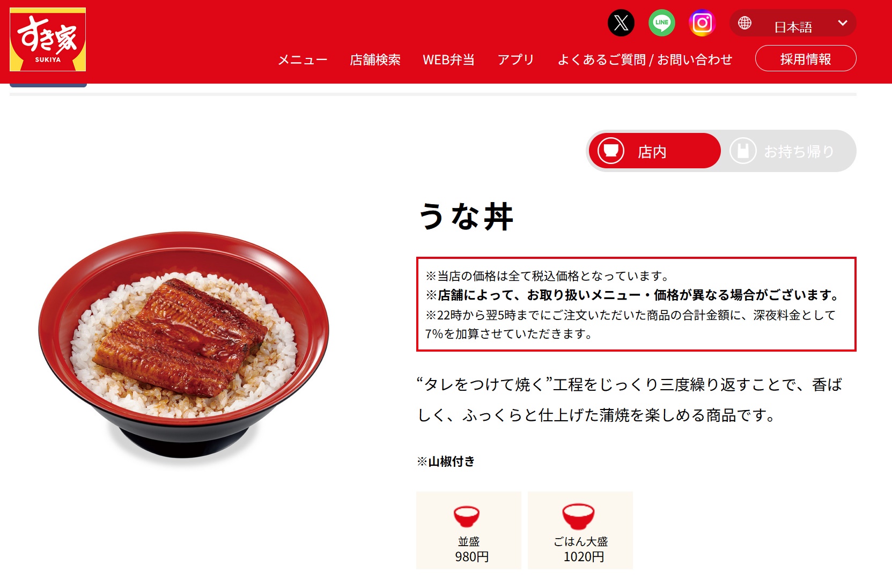
Task: Open the X (Twitter) social icon
Action: [621, 23]
